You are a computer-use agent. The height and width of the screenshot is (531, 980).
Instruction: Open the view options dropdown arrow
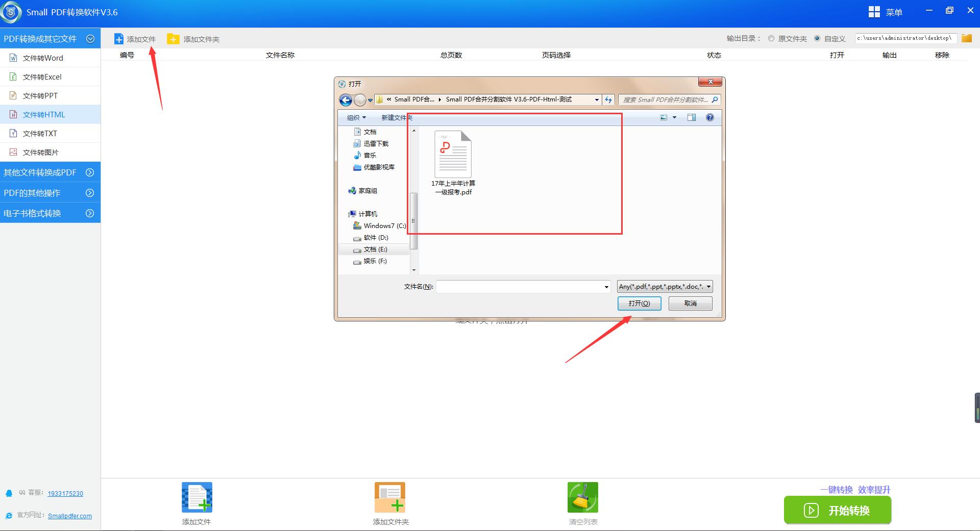click(674, 118)
